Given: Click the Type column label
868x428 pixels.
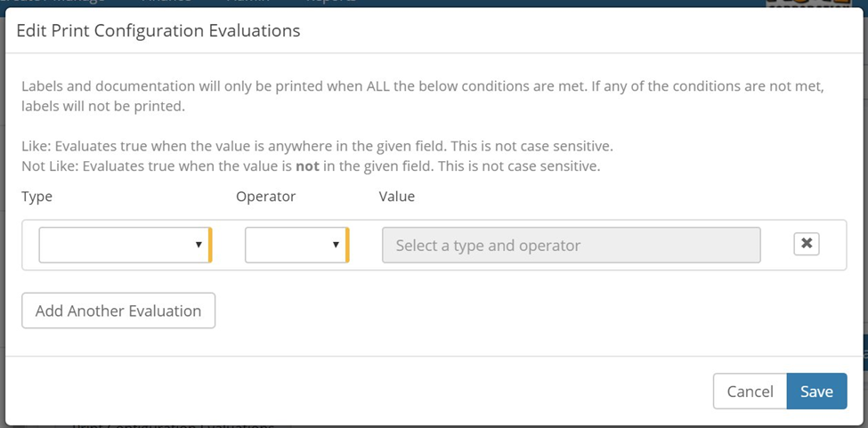Looking at the screenshot, I should click(37, 196).
